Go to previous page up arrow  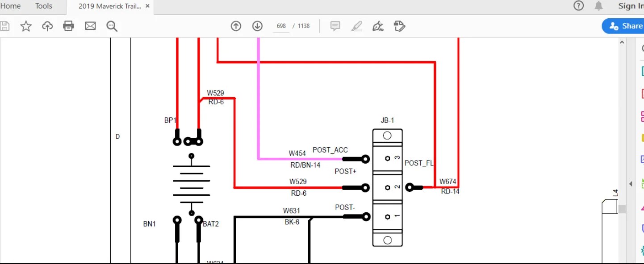tap(236, 26)
